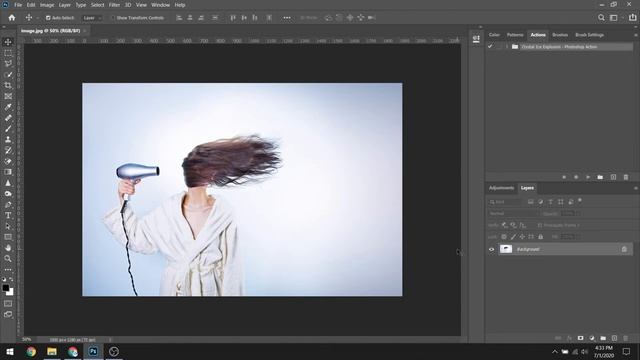Open the Search magnifier icon on the options bar
Viewport: 640px width, 360px height.
point(601,18)
